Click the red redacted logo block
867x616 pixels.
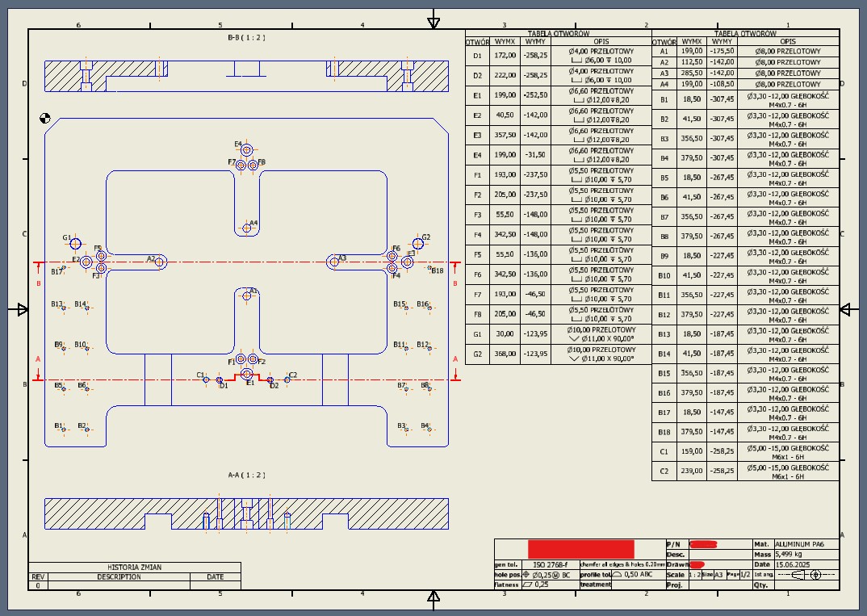coord(580,550)
